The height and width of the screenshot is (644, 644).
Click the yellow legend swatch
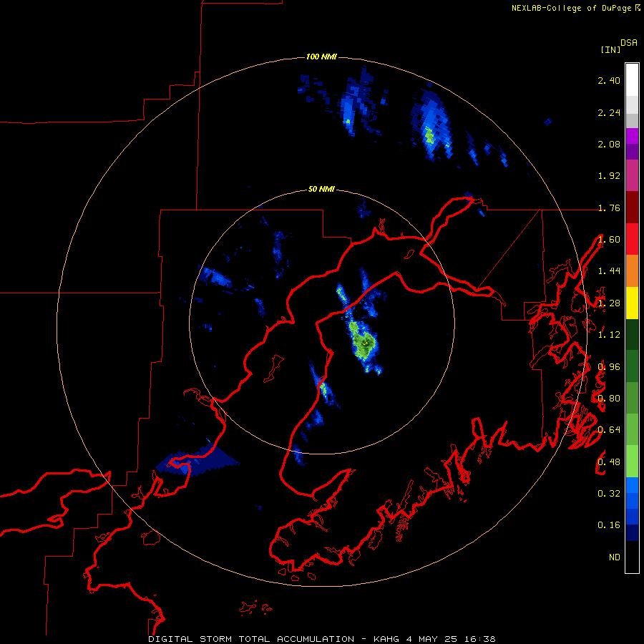(632, 303)
